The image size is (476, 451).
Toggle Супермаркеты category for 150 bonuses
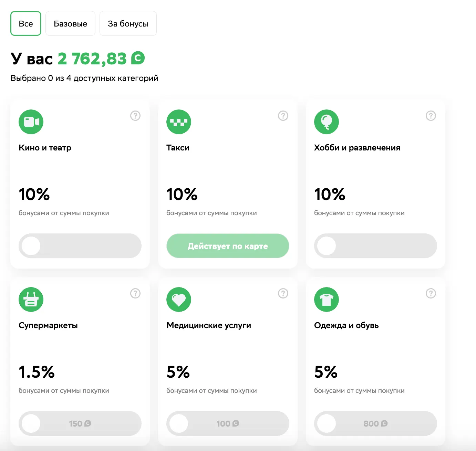coord(80,423)
